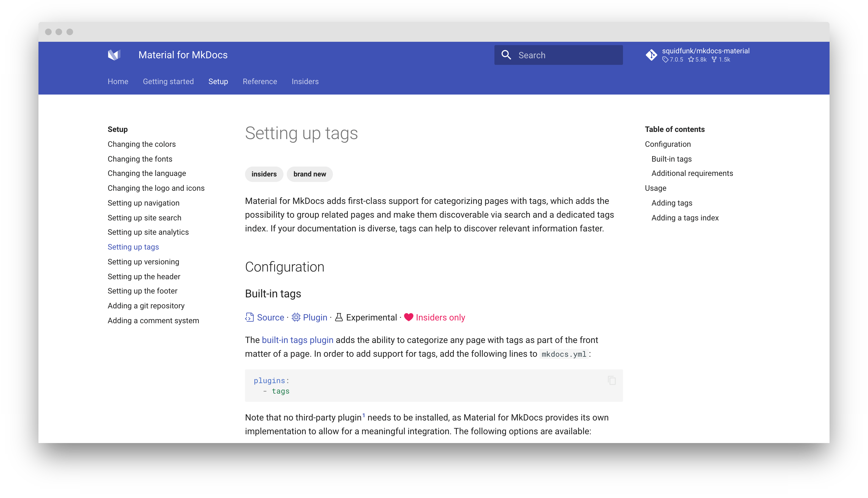Click the Experimental flask icon
The image size is (868, 498).
339,317
